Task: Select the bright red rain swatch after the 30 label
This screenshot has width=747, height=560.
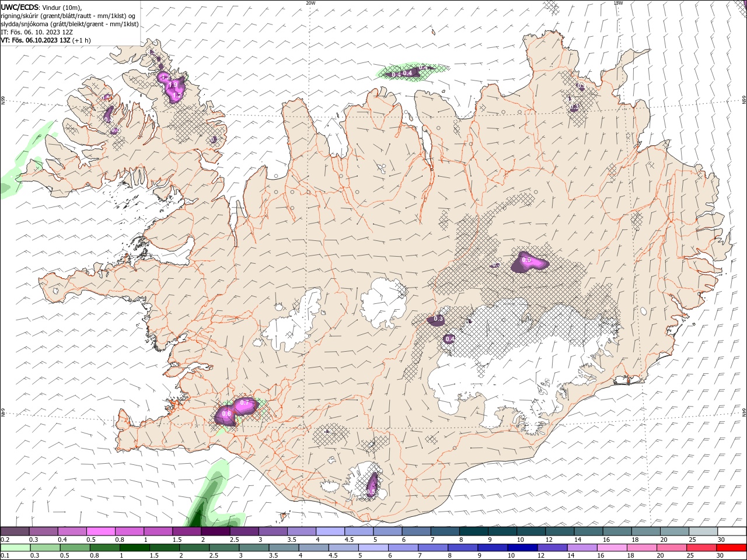Action: point(731,548)
